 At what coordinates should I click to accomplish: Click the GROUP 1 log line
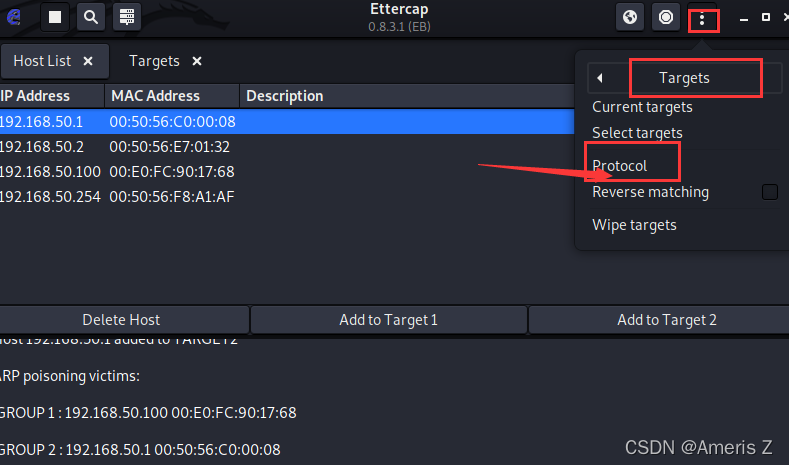(x=148, y=413)
